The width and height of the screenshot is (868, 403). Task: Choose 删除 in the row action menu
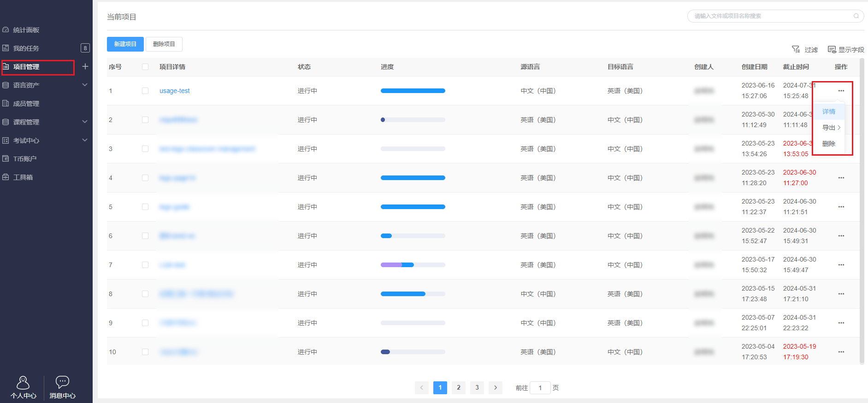point(828,144)
